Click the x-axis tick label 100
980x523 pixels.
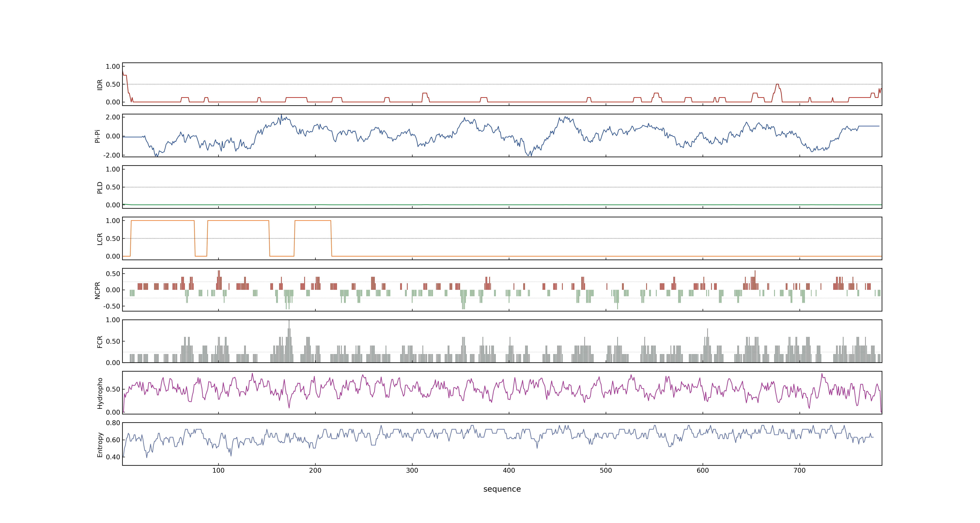click(218, 470)
